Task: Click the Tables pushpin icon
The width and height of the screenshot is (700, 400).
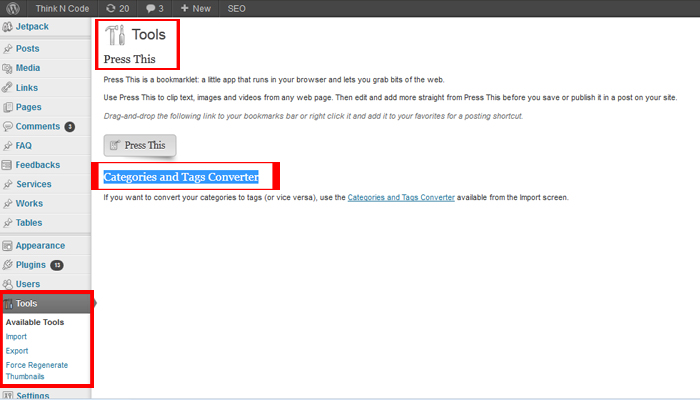Action: (x=7, y=223)
